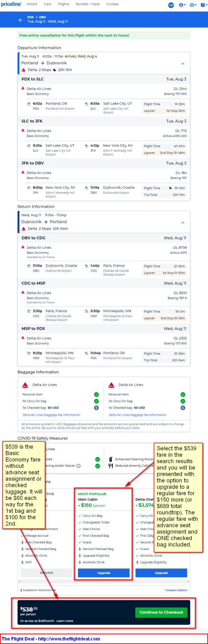208x644 pixels.
Task: Click the landing icon next to 8:55a
Action: pos(87,103)
